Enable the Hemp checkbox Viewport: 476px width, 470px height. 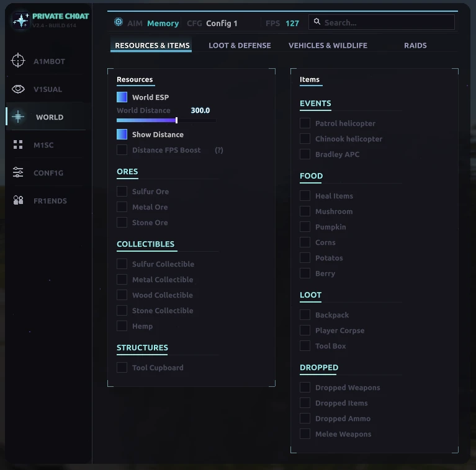point(122,326)
